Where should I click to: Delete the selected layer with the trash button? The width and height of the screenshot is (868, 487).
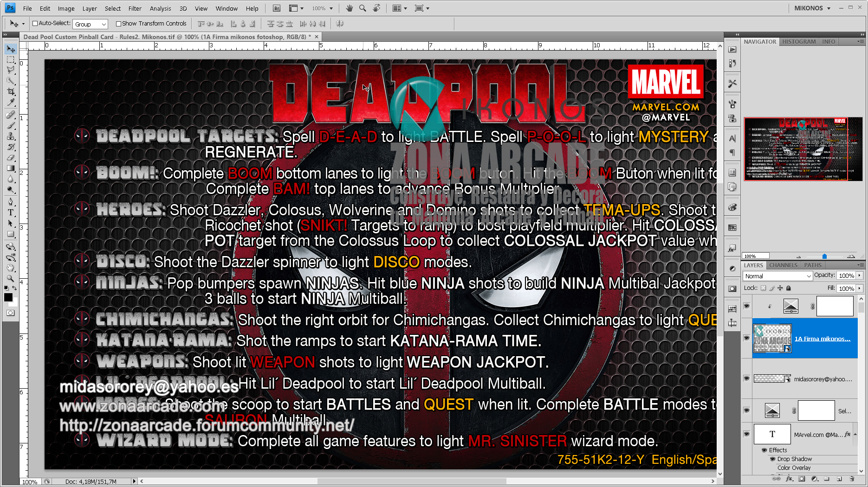point(852,479)
